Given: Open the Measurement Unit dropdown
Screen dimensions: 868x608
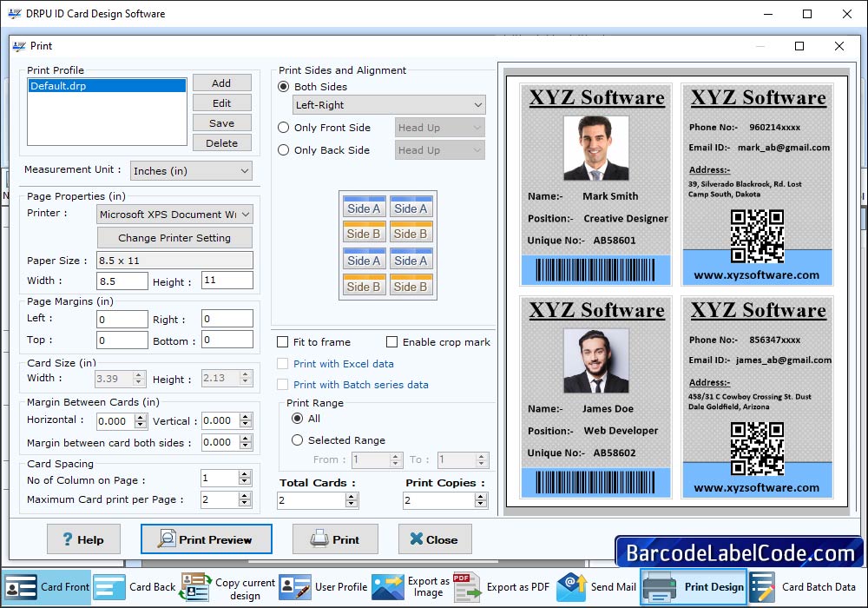Looking at the screenshot, I should click(191, 171).
